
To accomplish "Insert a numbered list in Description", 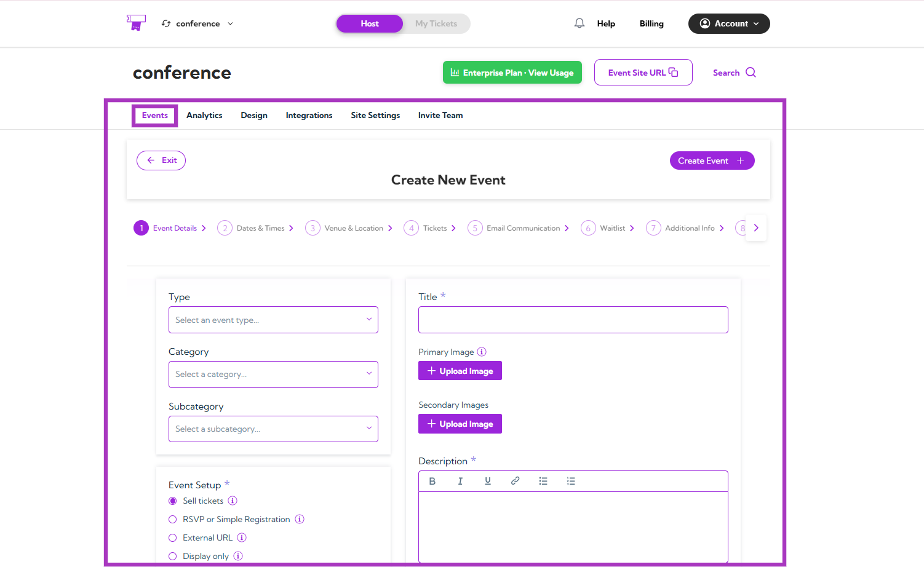I will coord(571,481).
